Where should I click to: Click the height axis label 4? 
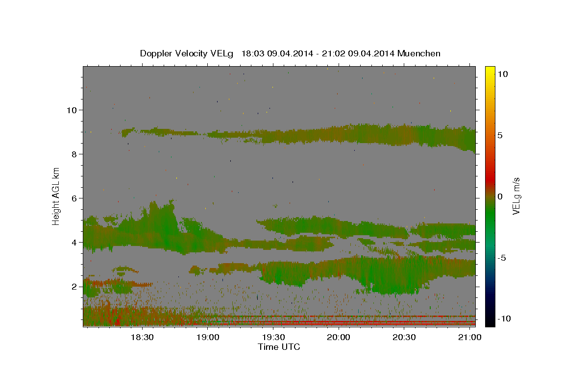click(74, 243)
